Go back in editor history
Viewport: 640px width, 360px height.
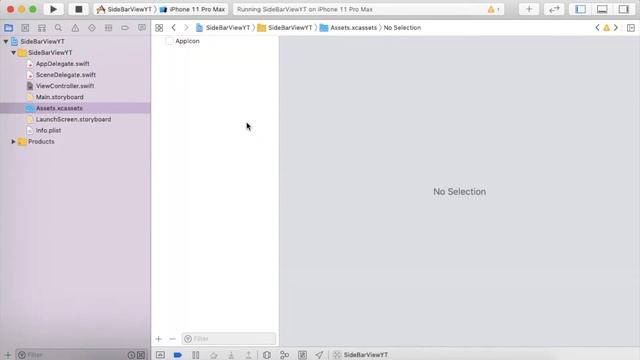[x=173, y=28]
